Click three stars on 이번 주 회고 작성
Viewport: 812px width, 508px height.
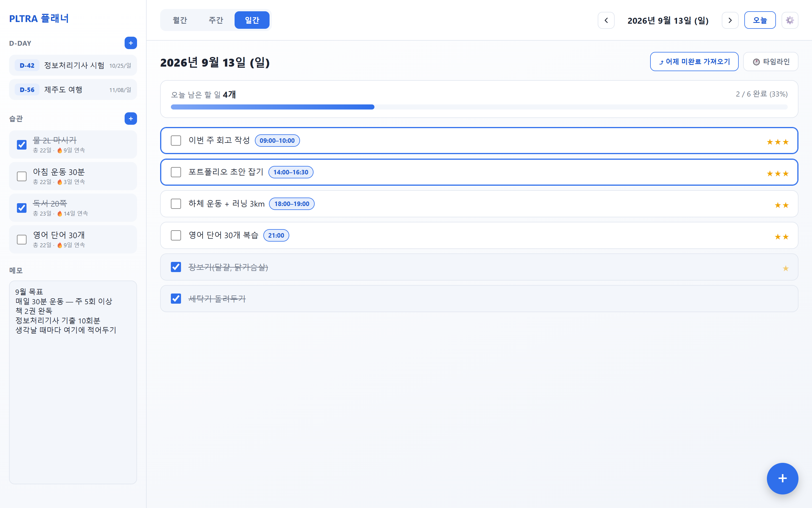click(x=777, y=142)
